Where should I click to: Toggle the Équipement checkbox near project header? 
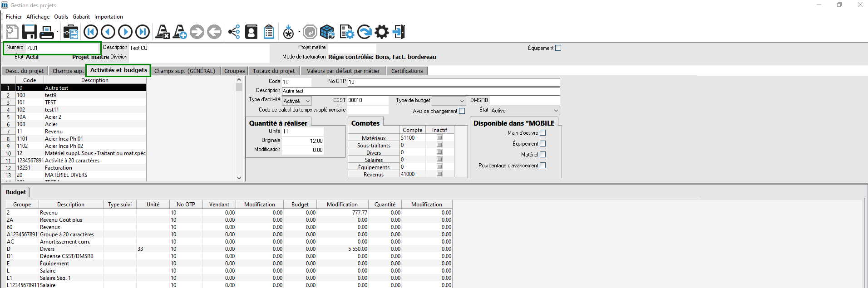558,48
